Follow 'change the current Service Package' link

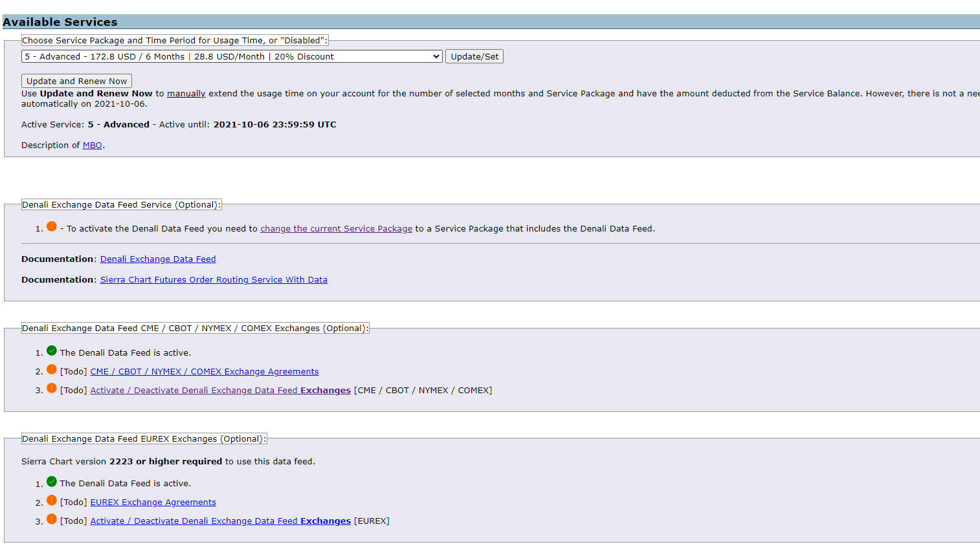click(336, 229)
